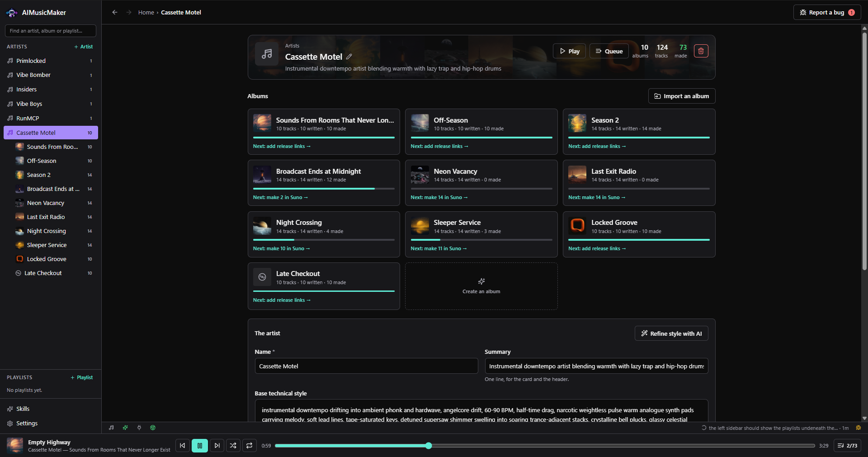Viewport: 868px width, 457px height.
Task: Open the 2/73 play queue
Action: tap(847, 446)
